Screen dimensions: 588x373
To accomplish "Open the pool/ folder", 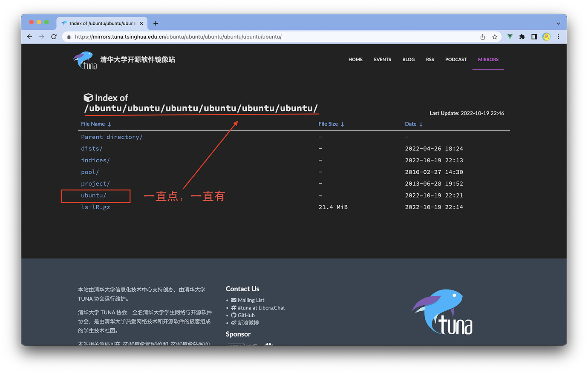I will coord(90,172).
